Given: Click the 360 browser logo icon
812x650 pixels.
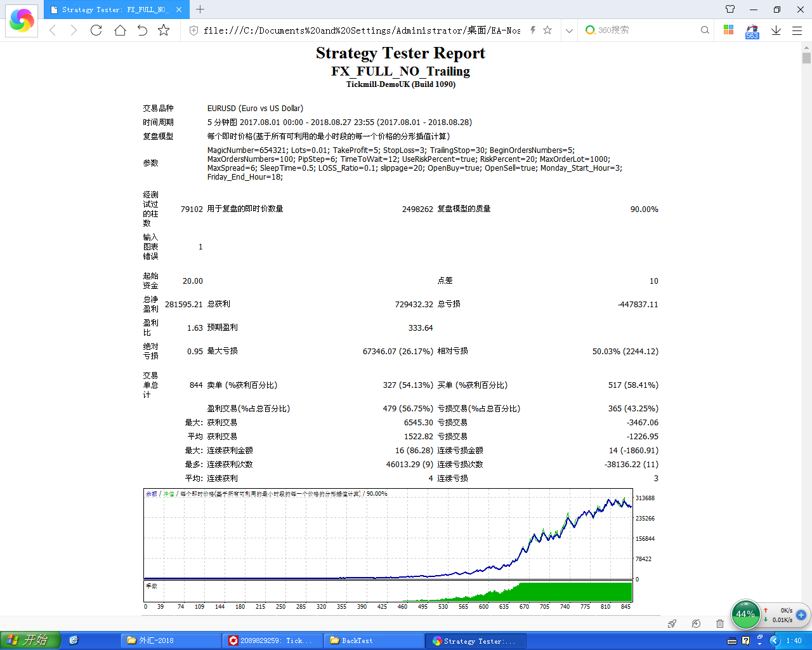Looking at the screenshot, I should tap(22, 21).
